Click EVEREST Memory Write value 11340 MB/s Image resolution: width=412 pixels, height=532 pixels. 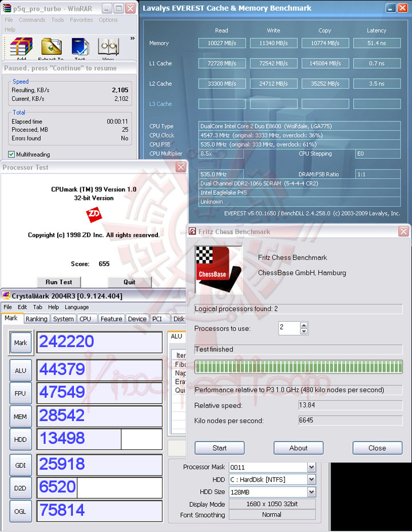(274, 43)
